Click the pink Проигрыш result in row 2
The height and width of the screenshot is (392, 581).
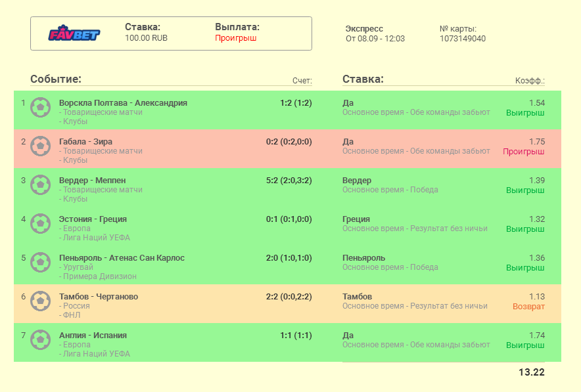coord(523,152)
